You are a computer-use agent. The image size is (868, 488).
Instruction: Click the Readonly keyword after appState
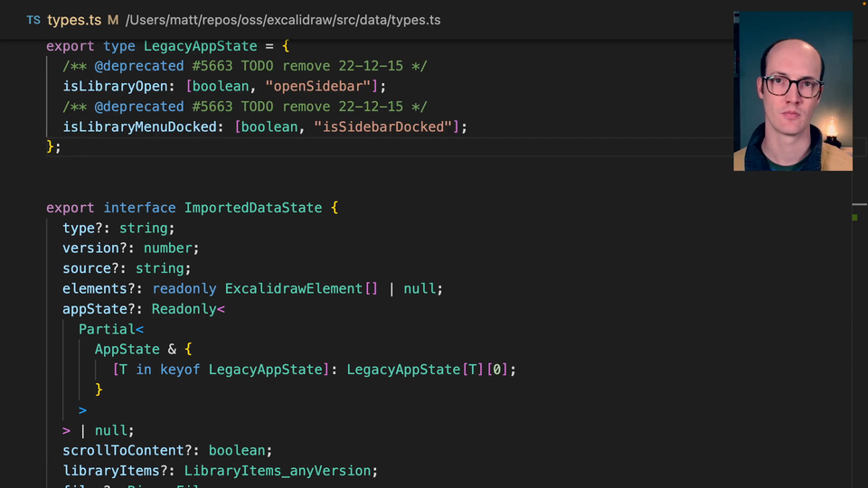click(x=185, y=309)
